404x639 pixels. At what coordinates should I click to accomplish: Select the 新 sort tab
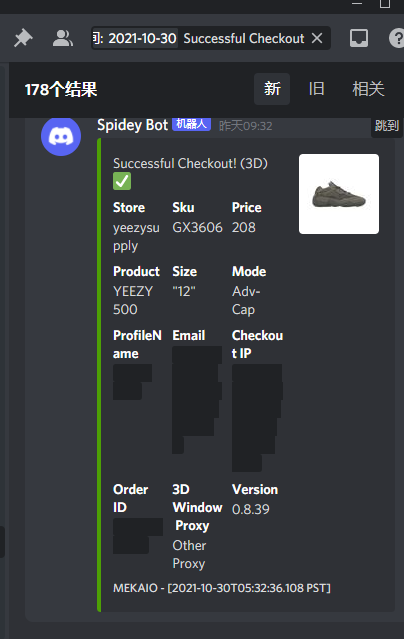pyautogui.click(x=272, y=89)
